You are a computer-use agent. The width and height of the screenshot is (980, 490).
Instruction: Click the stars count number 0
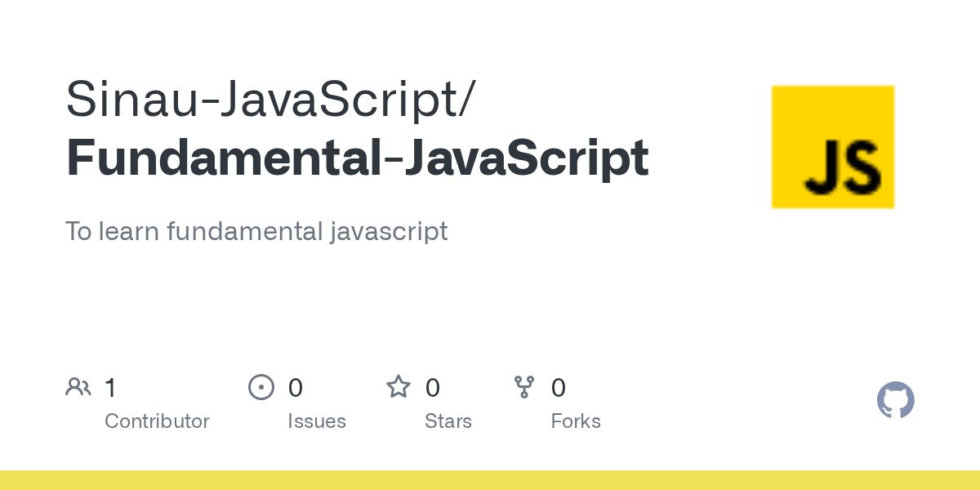433,388
